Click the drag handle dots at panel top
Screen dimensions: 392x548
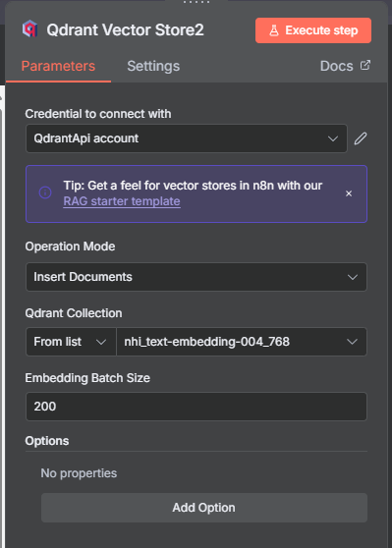tap(196, 2)
